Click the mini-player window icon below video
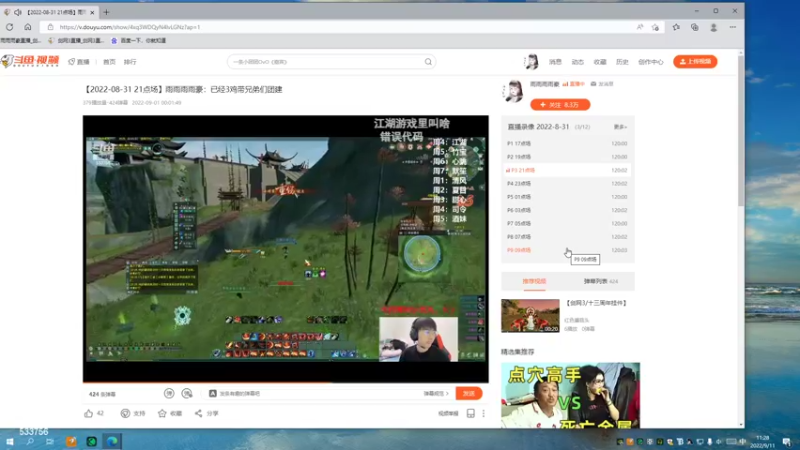The height and width of the screenshot is (450, 800). pyautogui.click(x=470, y=413)
